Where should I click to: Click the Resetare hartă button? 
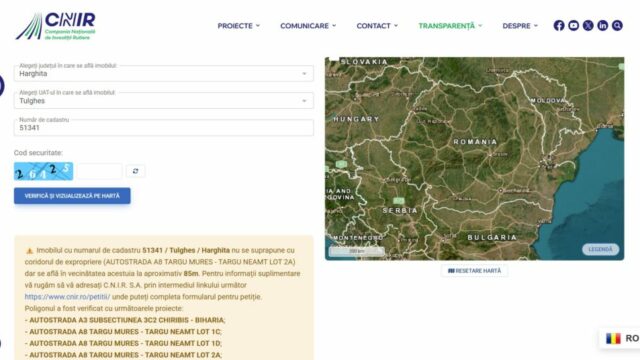coord(474,271)
